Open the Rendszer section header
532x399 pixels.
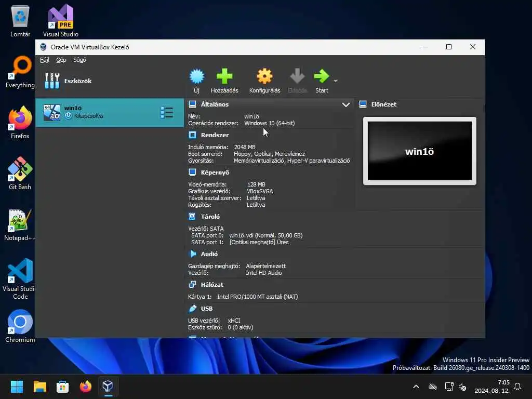215,135
